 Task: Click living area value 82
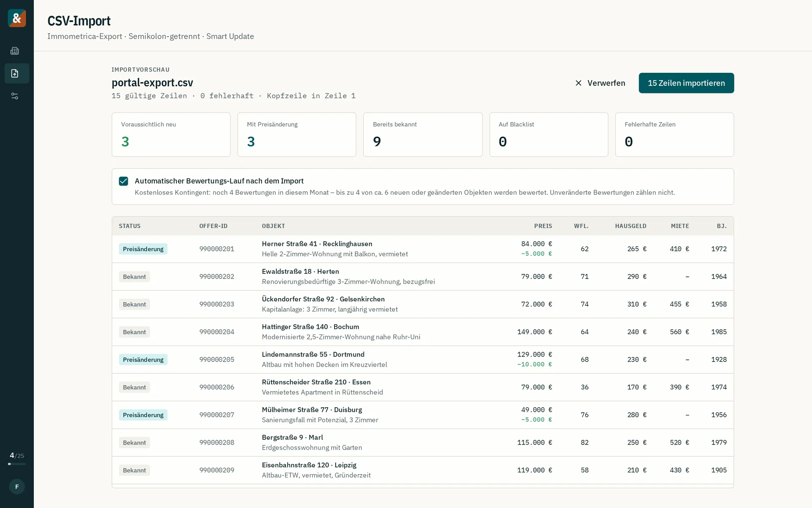584,442
